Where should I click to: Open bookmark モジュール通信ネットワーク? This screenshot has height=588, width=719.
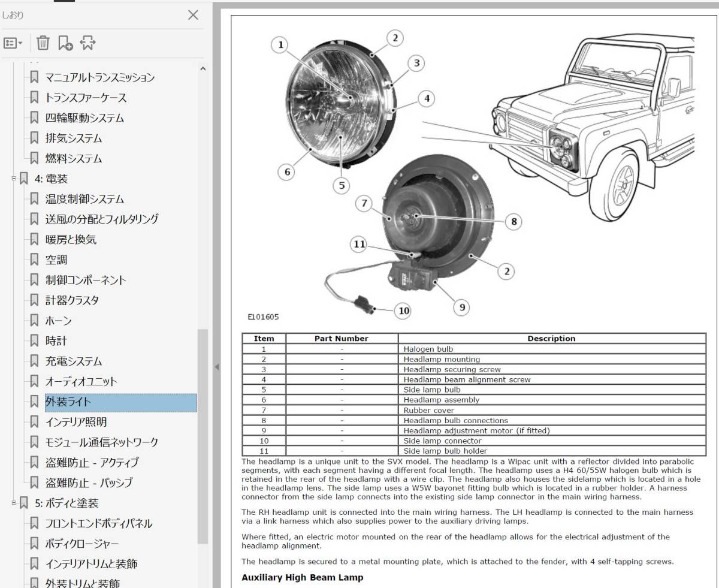click(102, 442)
